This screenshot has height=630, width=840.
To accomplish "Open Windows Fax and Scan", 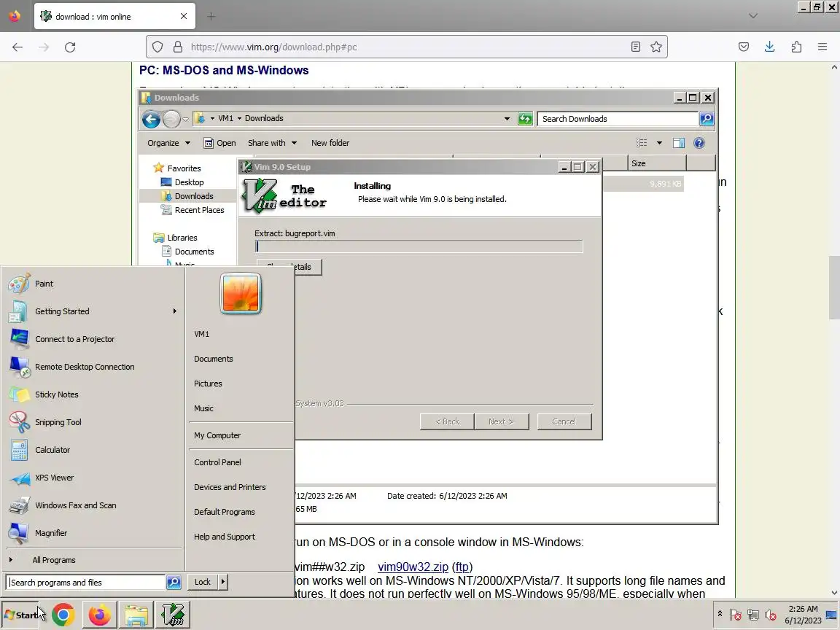I will pyautogui.click(x=75, y=505).
